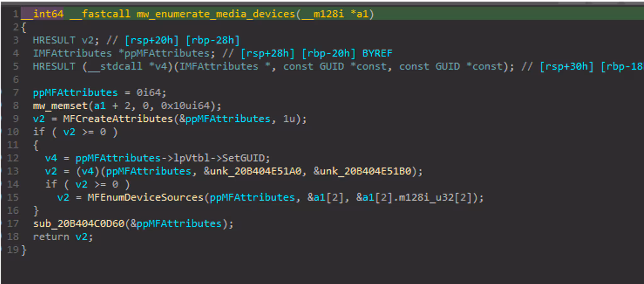Click SetGUID vtable member on line 12

246,158
